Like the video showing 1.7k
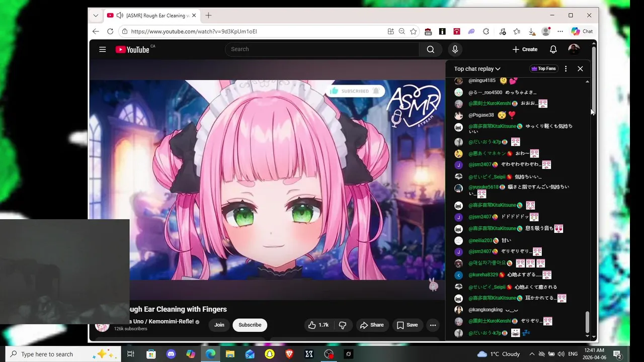Image resolution: width=644 pixels, height=362 pixels. pos(318,325)
